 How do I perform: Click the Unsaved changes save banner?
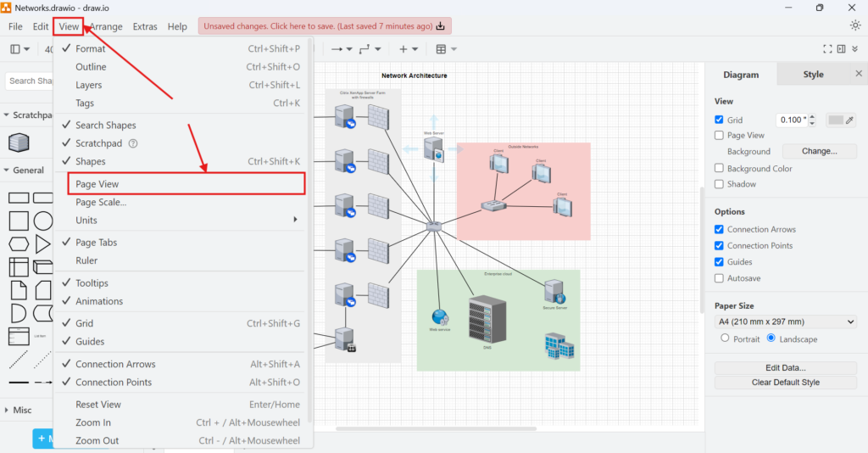[325, 26]
